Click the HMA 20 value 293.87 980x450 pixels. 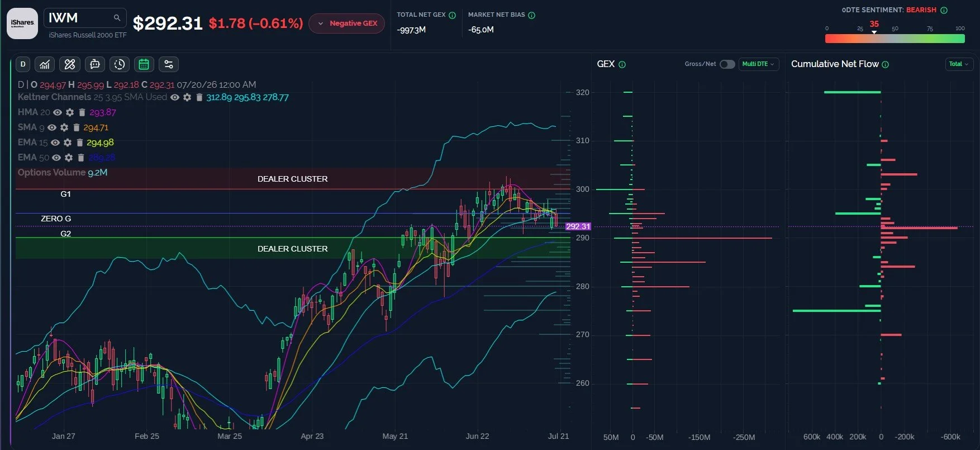pyautogui.click(x=103, y=112)
